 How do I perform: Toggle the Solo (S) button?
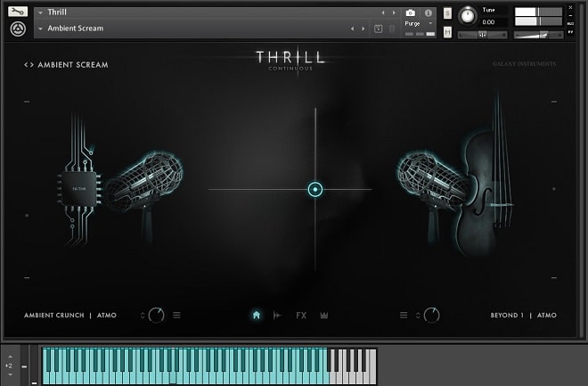[447, 13]
